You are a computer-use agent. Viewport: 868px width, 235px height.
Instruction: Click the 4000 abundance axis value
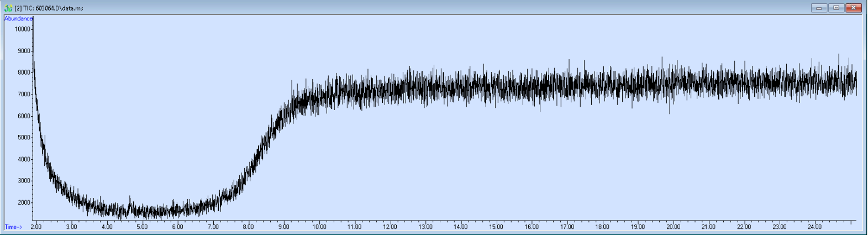coord(24,159)
